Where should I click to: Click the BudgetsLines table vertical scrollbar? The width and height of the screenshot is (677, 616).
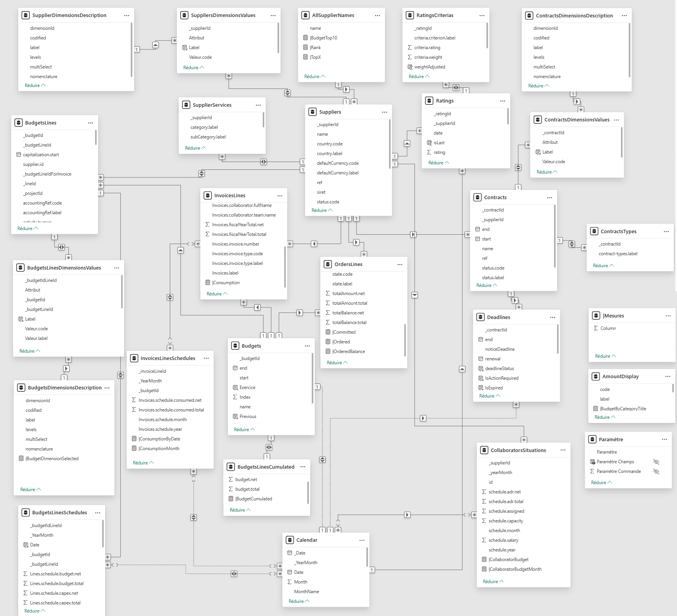coord(95,138)
